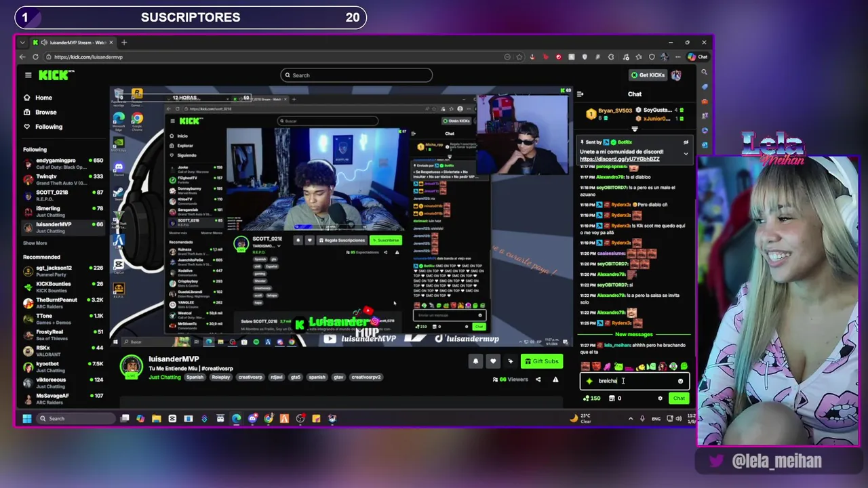Toggle stream notifications bell
Viewport: 868px width, 488px height.
[475, 361]
